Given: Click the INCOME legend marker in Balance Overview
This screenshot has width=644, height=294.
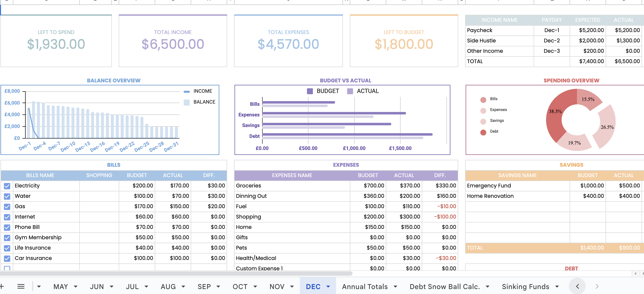Looking at the screenshot, I should tap(186, 91).
